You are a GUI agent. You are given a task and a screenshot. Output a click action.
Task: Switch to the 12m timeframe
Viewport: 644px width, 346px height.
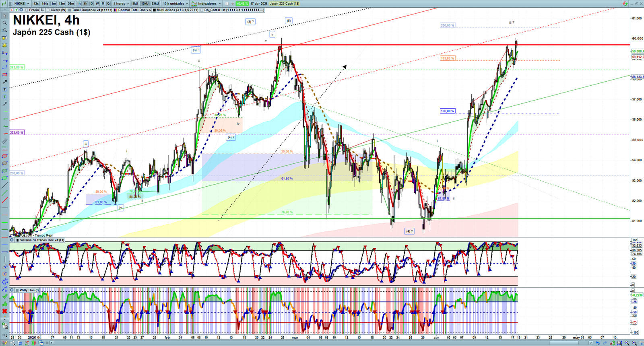click(x=62, y=4)
